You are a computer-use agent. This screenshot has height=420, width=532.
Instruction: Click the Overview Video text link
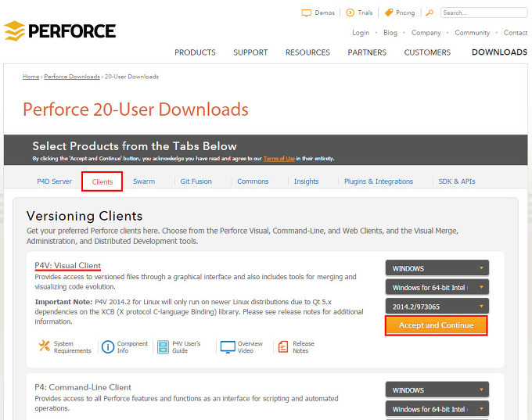(250, 347)
